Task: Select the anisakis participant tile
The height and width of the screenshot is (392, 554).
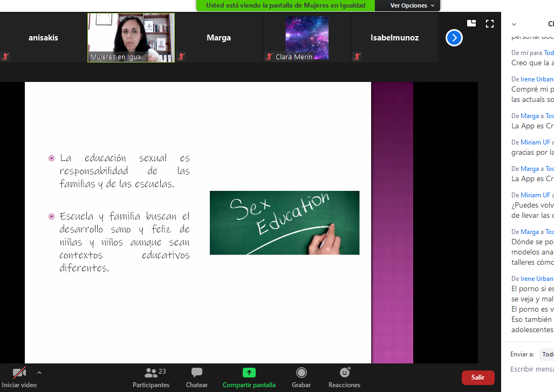Action: (43, 38)
